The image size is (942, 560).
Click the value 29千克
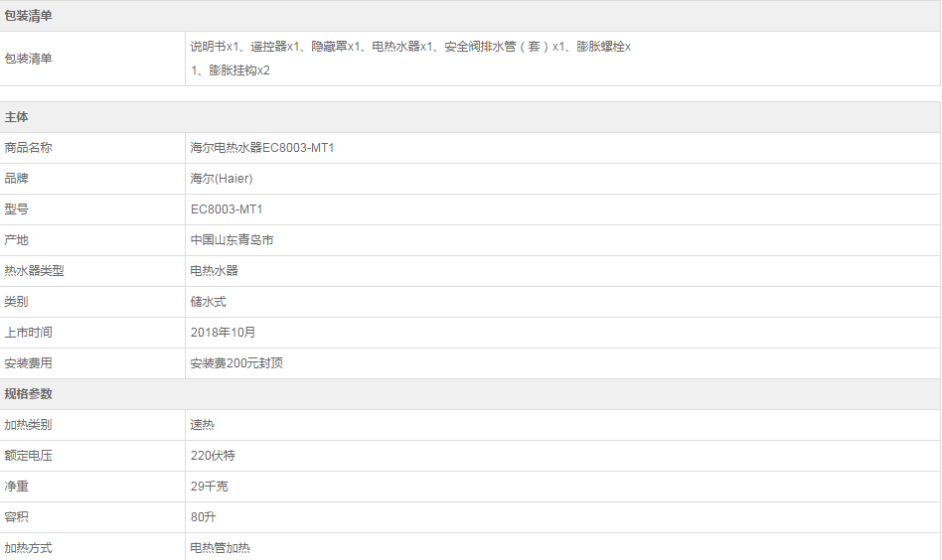pyautogui.click(x=209, y=487)
